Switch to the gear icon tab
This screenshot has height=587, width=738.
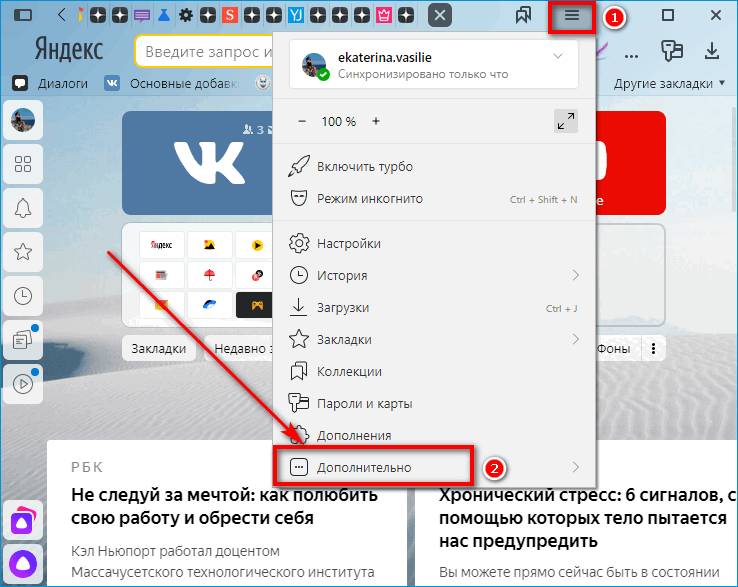186,16
